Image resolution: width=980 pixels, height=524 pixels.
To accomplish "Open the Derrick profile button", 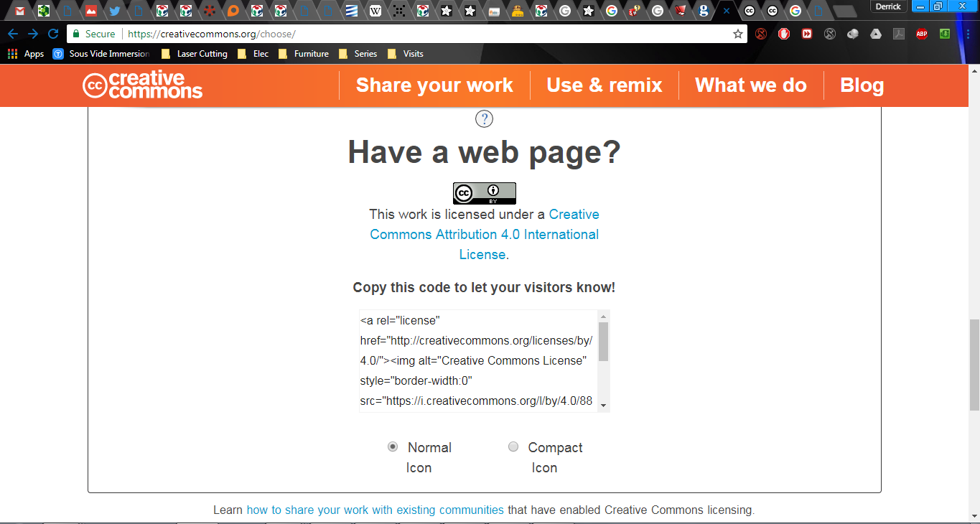I will pyautogui.click(x=888, y=6).
